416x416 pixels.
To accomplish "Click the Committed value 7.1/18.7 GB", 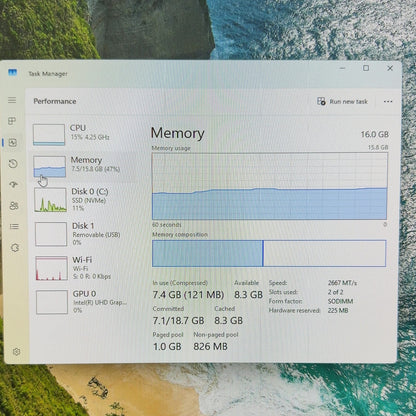I will 178,321.
